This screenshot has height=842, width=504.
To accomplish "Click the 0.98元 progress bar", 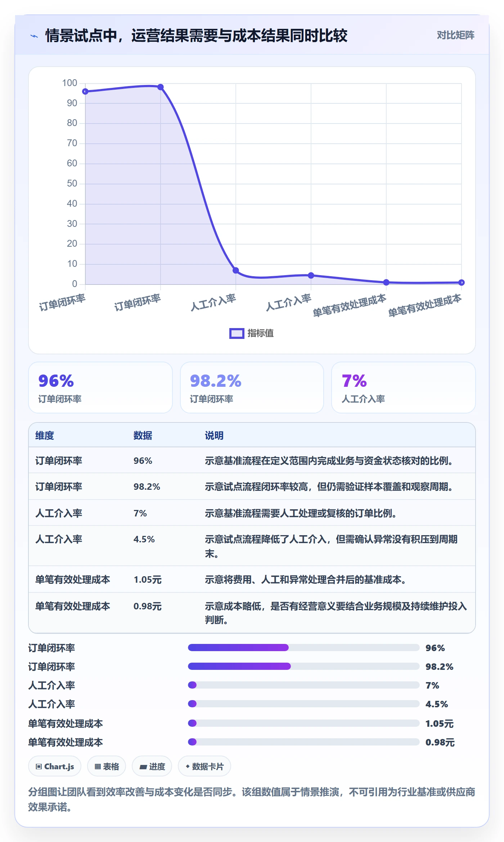I will tap(303, 742).
